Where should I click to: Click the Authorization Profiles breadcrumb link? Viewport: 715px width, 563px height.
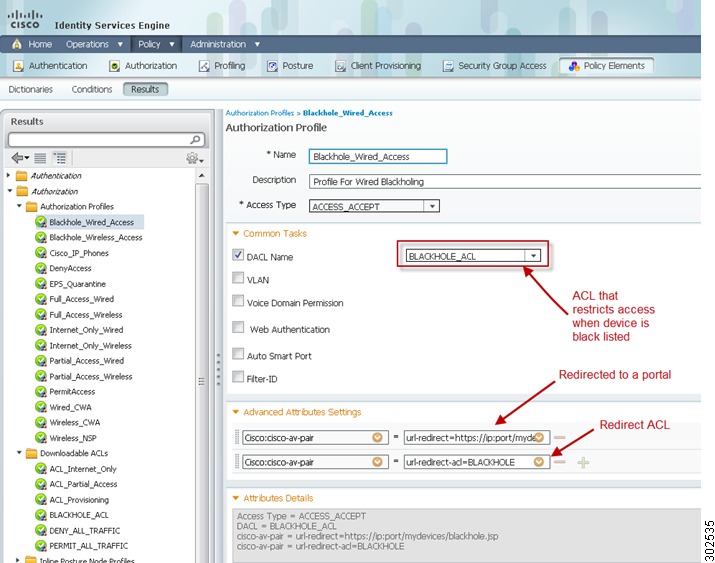(x=259, y=113)
